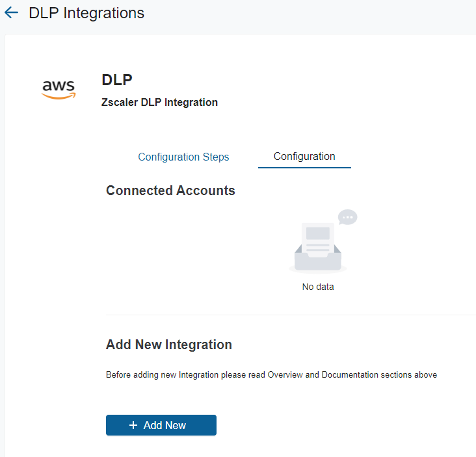The image size is (476, 457).
Task: Click the document sheet in the tray illustration
Action: pos(318,237)
